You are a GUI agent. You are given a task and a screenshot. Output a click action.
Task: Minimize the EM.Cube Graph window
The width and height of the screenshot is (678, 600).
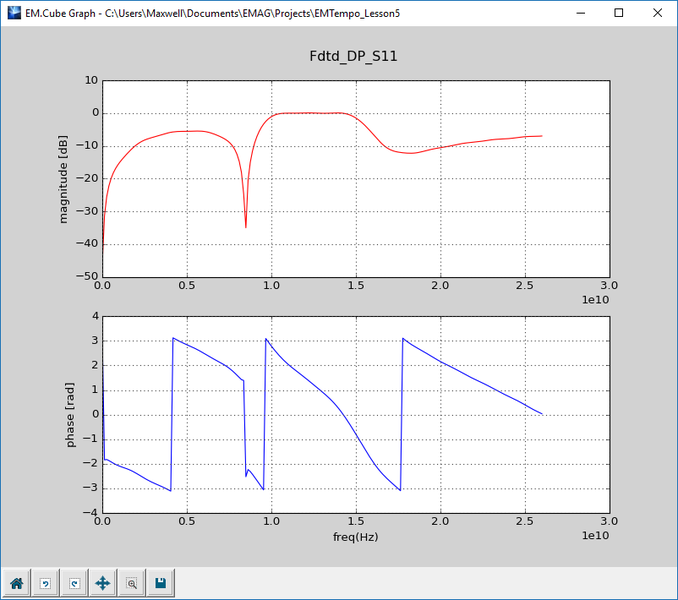coord(574,12)
